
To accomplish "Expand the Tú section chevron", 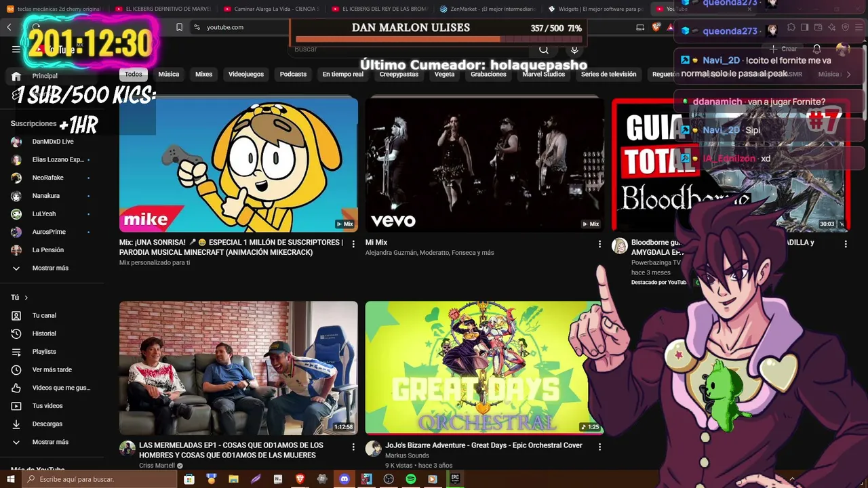I will pos(26,298).
